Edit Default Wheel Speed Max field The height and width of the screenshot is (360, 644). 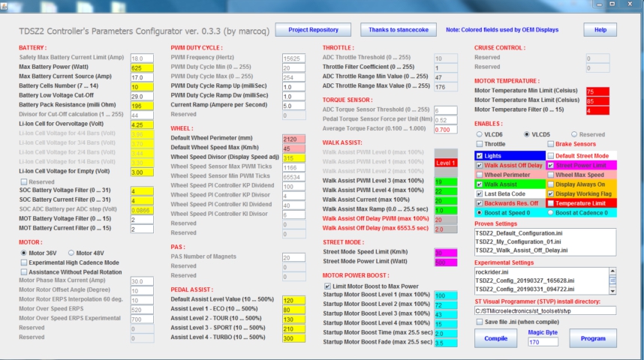pos(293,148)
